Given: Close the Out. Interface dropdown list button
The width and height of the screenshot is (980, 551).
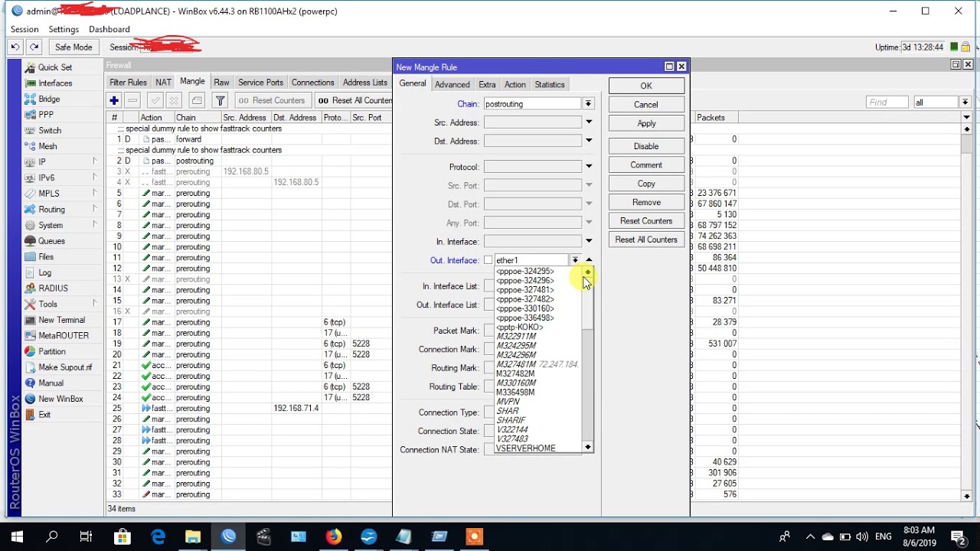Looking at the screenshot, I should (x=575, y=260).
